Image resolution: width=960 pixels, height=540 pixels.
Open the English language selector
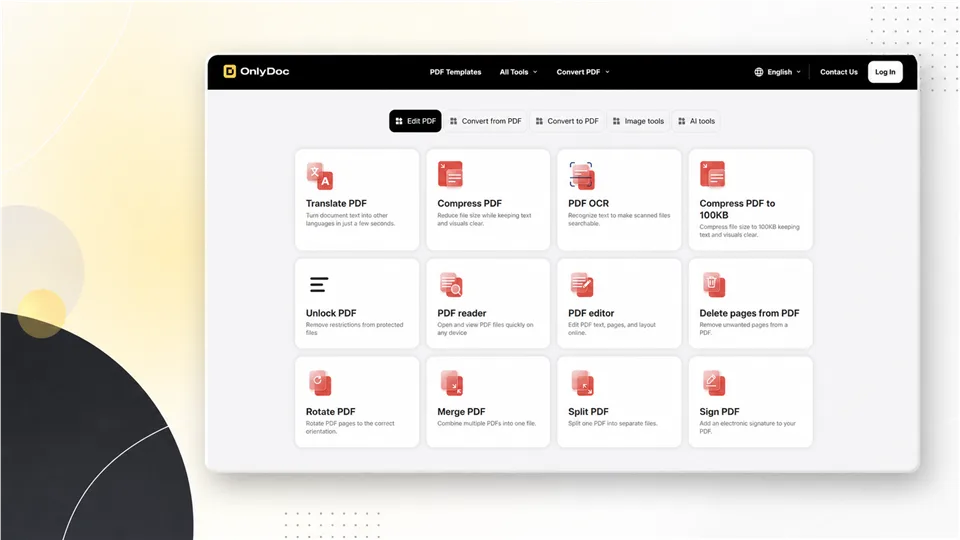pos(778,72)
